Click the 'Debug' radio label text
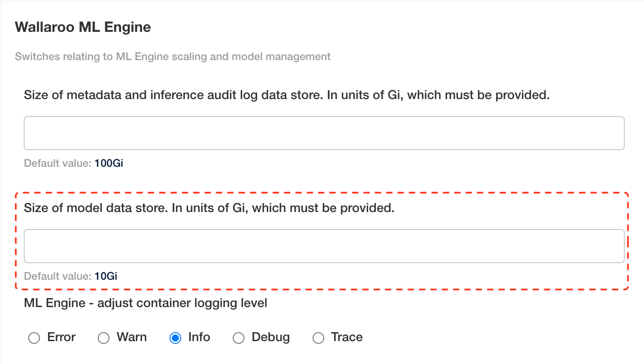Viewport: 644px width, 364px height. [x=271, y=337]
